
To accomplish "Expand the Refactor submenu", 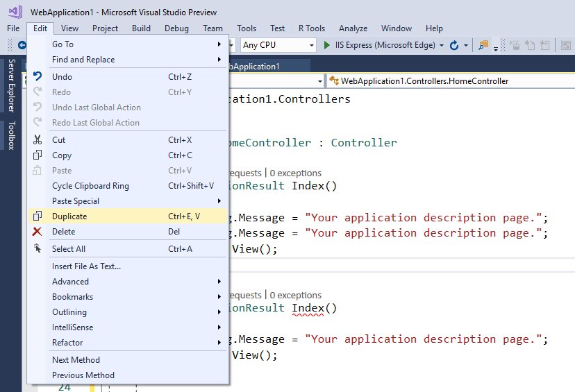I will click(x=127, y=343).
